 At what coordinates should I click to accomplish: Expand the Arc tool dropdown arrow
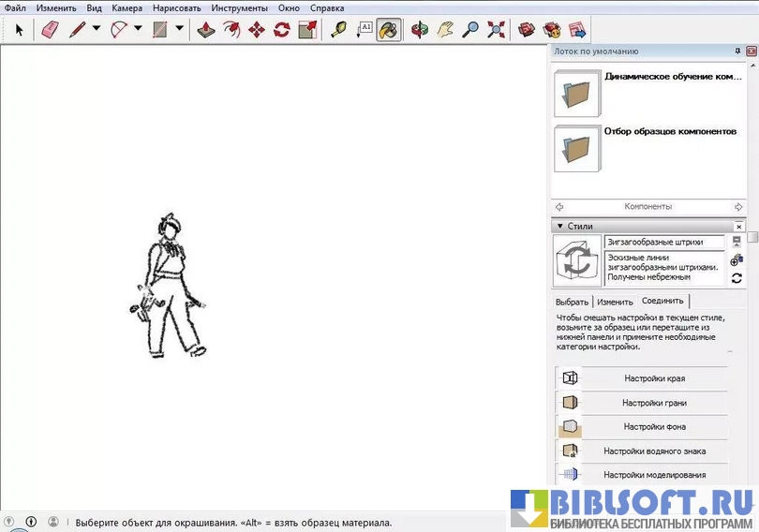pos(138,29)
